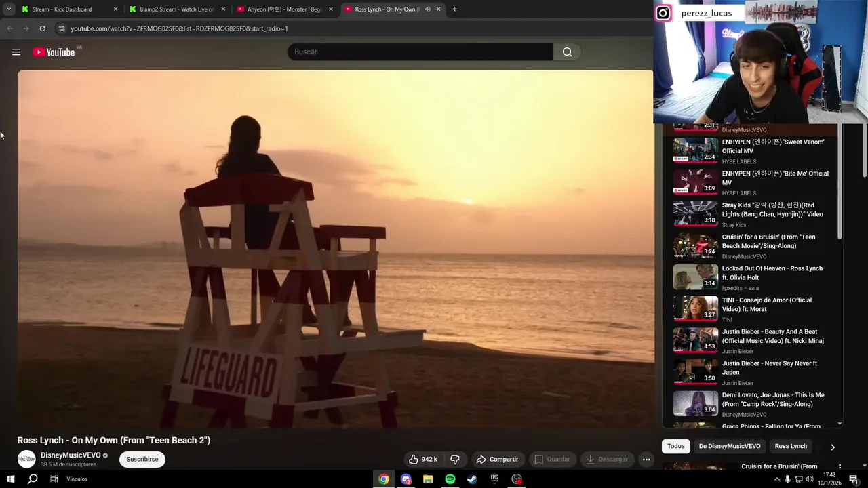Go back using the browser back arrow
Image resolution: width=868 pixels, height=488 pixels.
point(9,28)
